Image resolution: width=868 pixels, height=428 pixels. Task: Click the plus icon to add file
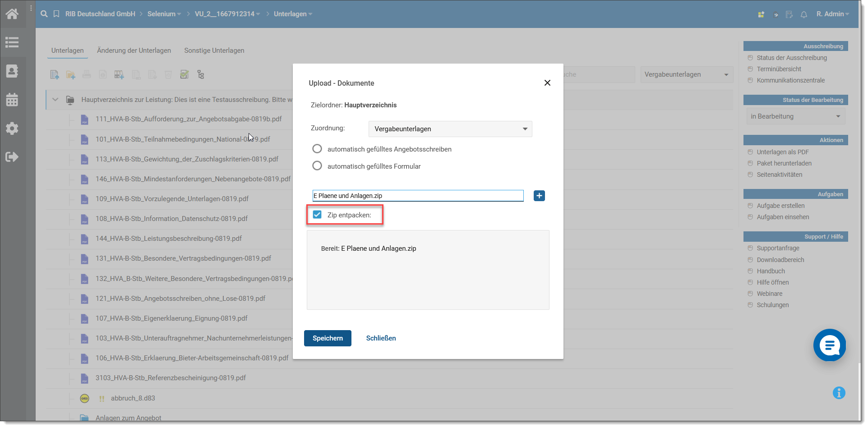pos(539,196)
